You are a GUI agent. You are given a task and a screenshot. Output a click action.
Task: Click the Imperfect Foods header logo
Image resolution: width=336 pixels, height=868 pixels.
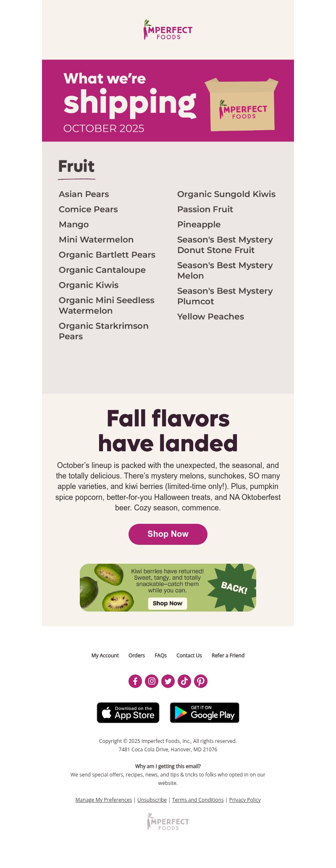click(x=168, y=30)
